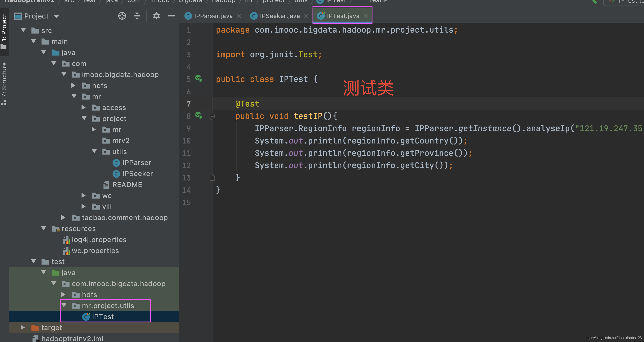Open the README file
644x342 pixels.
(x=123, y=185)
